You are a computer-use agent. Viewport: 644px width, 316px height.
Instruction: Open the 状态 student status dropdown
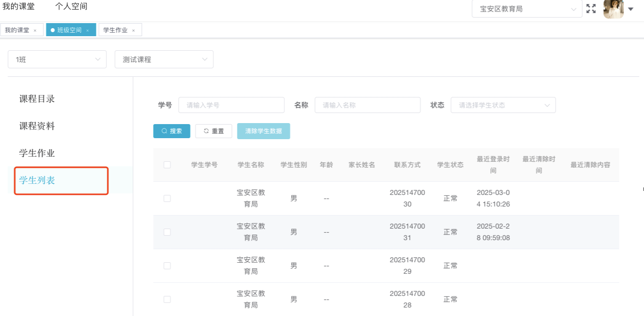pyautogui.click(x=503, y=105)
